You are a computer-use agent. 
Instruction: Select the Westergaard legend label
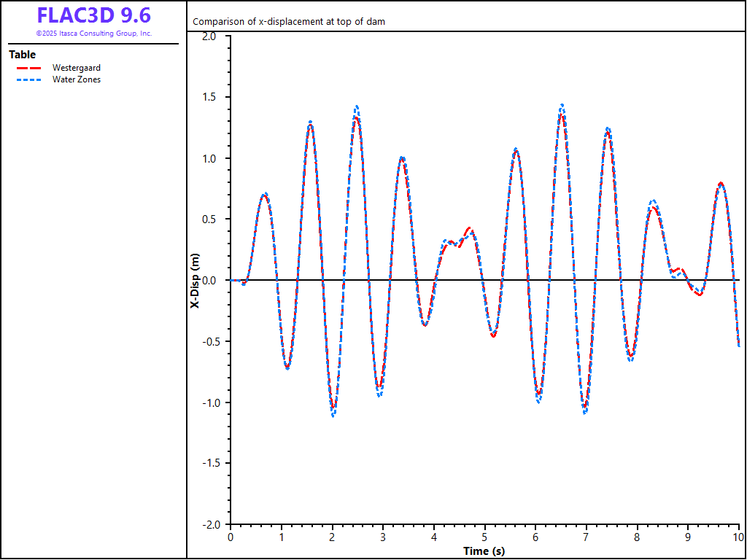click(76, 68)
